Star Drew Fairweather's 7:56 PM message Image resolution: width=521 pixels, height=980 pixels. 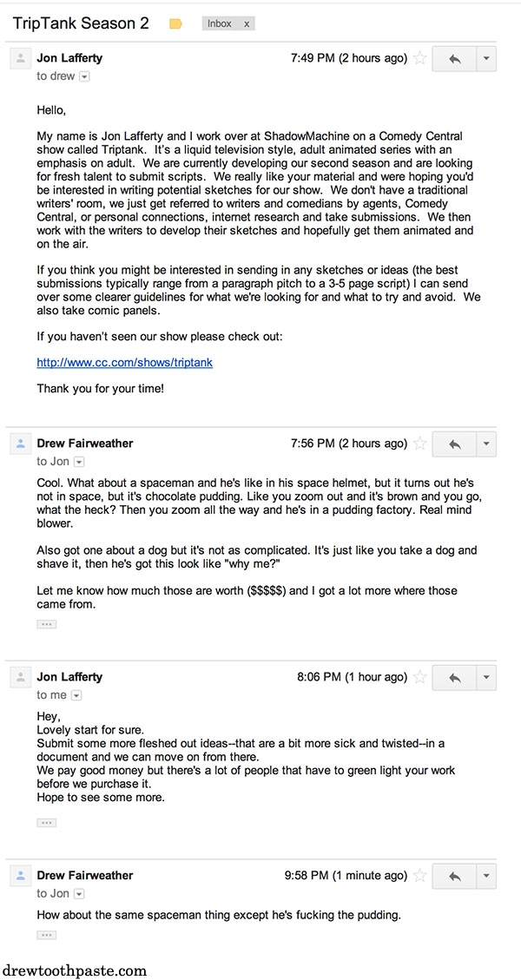coord(420,444)
